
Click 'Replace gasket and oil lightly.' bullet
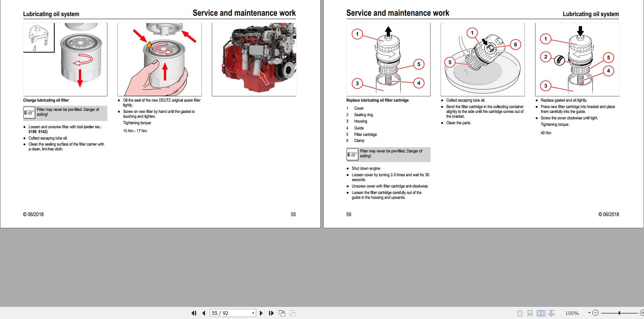[564, 100]
